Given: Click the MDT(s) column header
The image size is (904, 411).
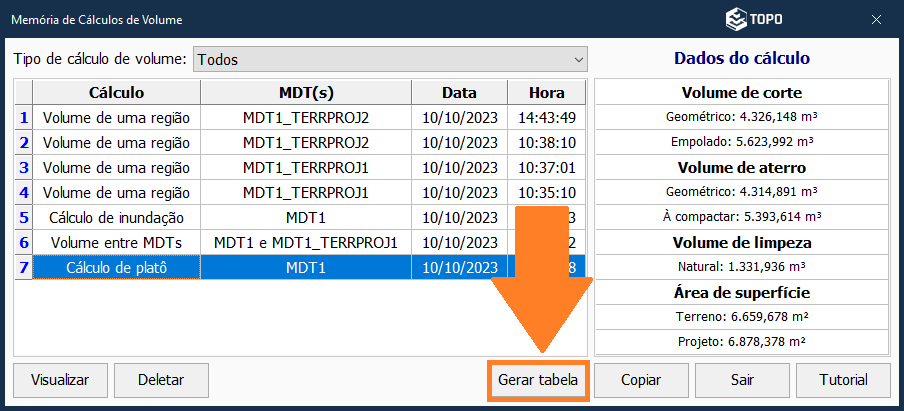Looking at the screenshot, I should pos(306,92).
